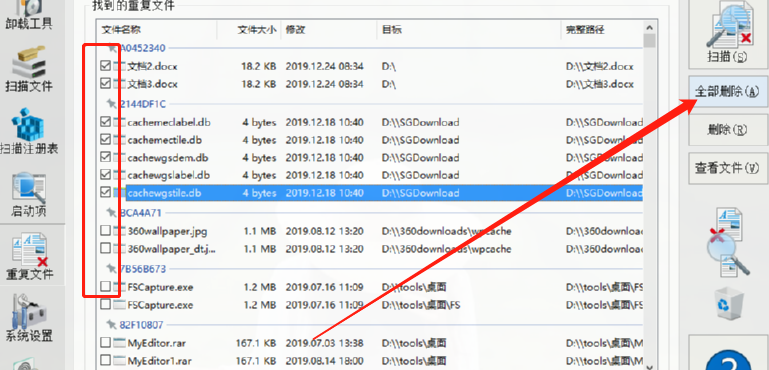
Task: Click the 查看文件(V) button
Action: (728, 168)
